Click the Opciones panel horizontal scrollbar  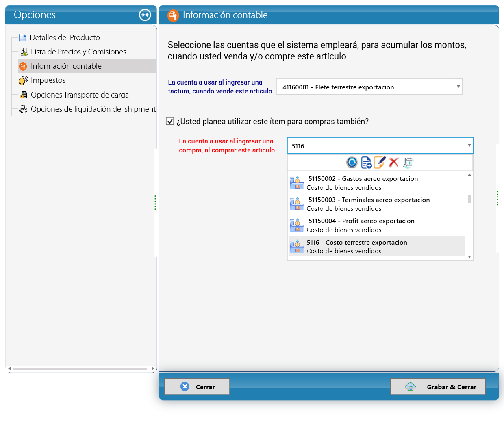tap(80, 369)
